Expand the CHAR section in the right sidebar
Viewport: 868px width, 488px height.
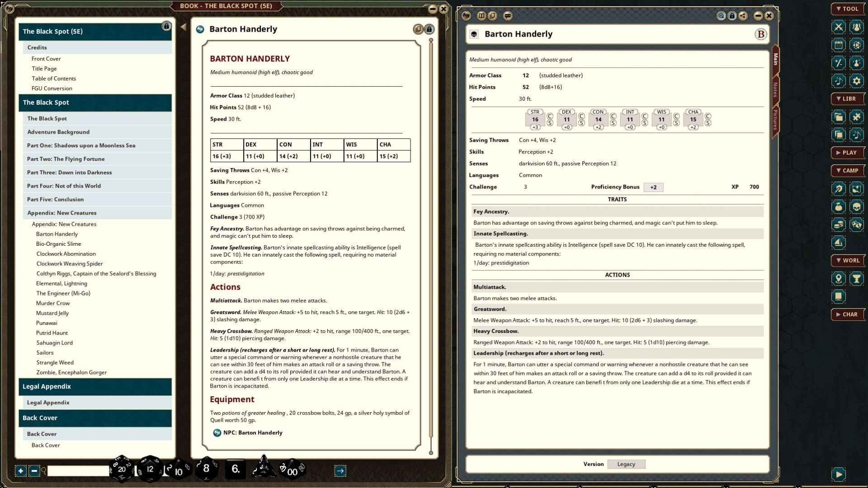848,314
